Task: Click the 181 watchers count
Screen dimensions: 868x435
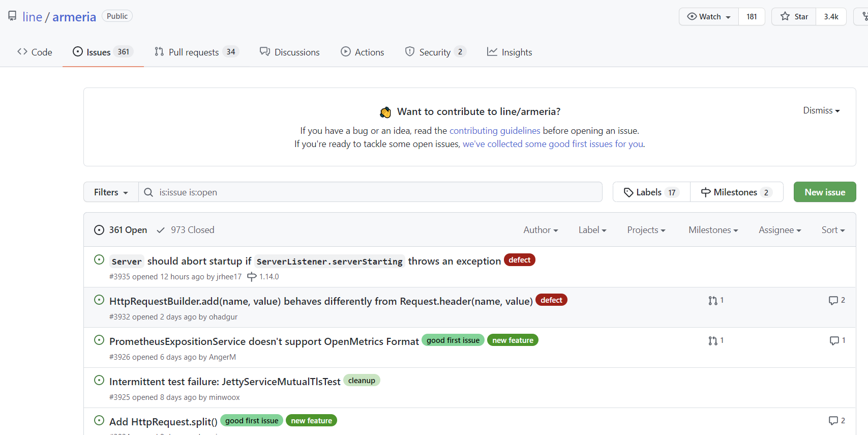Action: 752,17
